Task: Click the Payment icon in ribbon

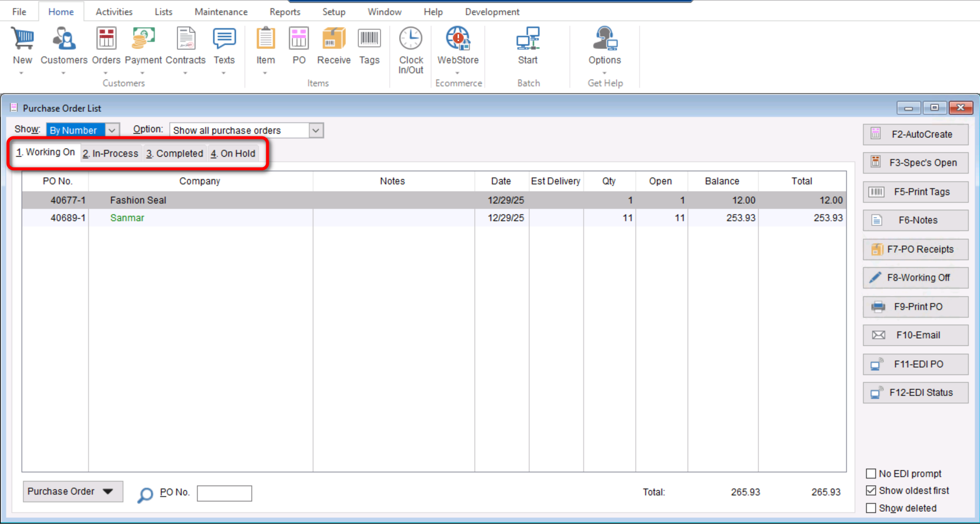Action: click(x=143, y=39)
